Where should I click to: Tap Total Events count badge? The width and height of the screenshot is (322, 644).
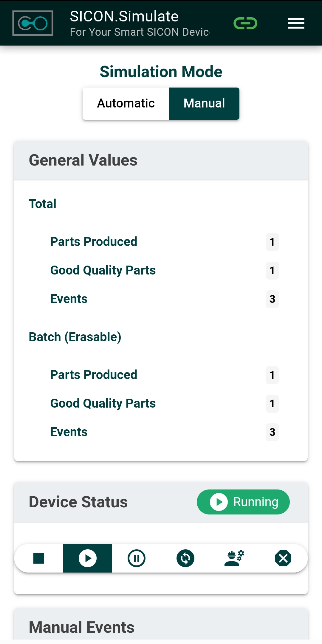click(x=272, y=299)
